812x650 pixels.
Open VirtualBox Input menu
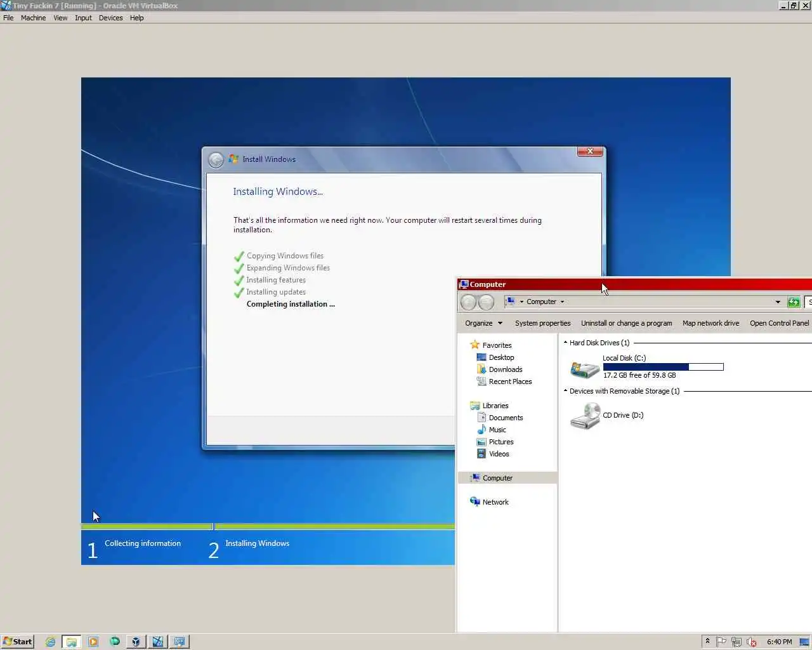point(83,18)
